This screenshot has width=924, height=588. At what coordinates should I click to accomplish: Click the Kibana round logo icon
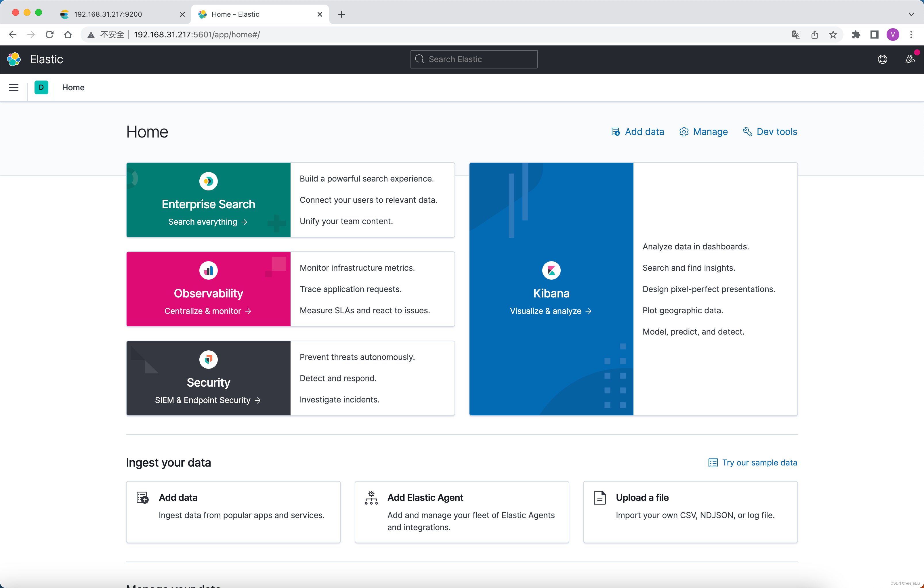point(551,270)
